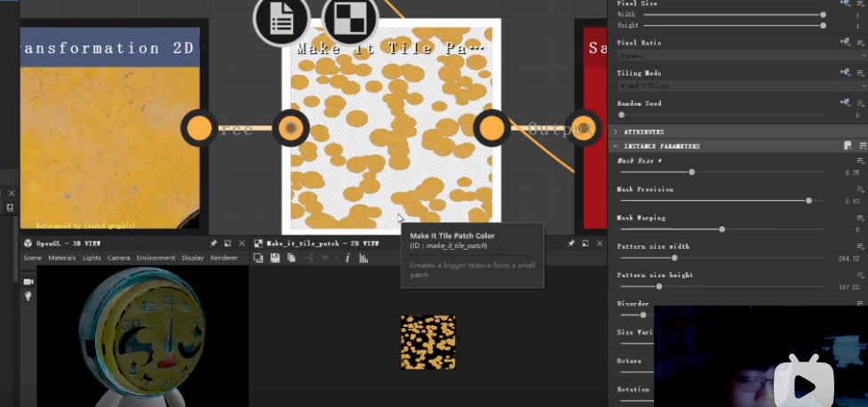Click the Pixel Size options menu icon
Image resolution: width=868 pixels, height=407 pixels.
point(861,4)
